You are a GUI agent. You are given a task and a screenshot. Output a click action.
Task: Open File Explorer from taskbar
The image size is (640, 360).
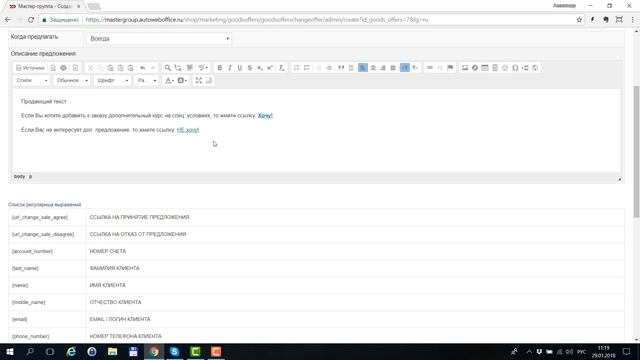(x=112, y=351)
